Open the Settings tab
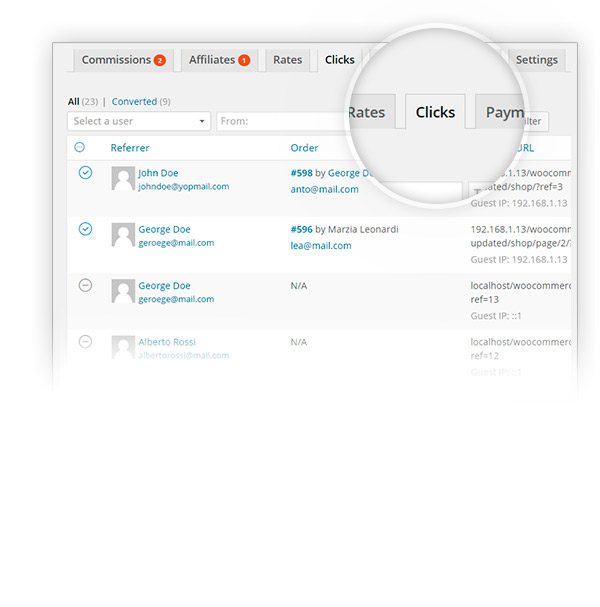Viewport: 600px width, 607px height. pyautogui.click(x=537, y=60)
